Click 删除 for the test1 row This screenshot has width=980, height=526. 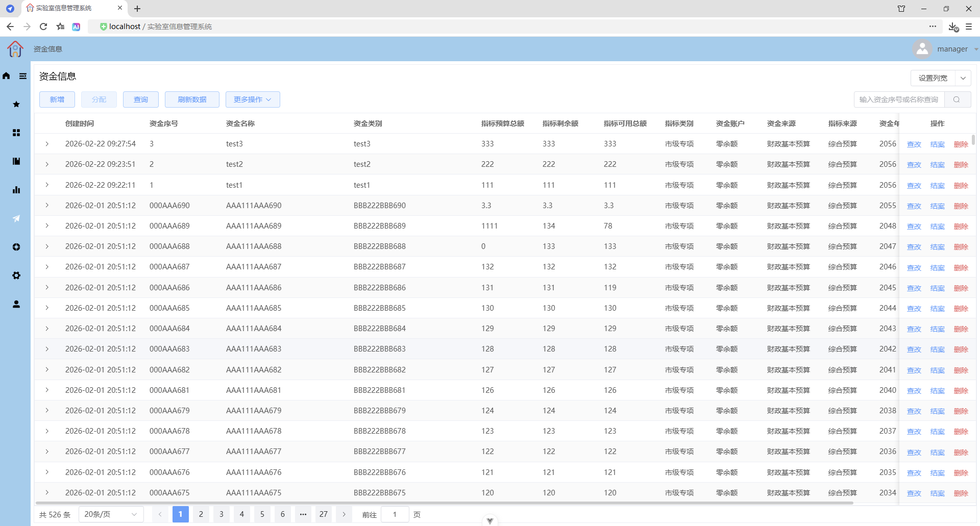click(961, 186)
